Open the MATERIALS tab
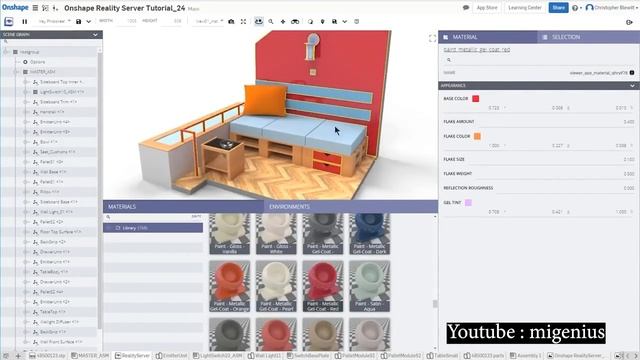This screenshot has height=360, width=640. [183, 207]
